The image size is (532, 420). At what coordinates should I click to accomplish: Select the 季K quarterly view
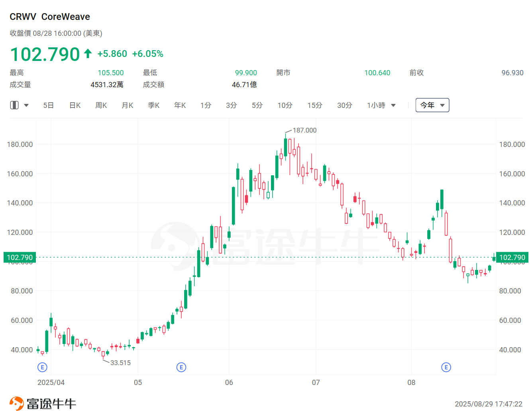tap(153, 105)
